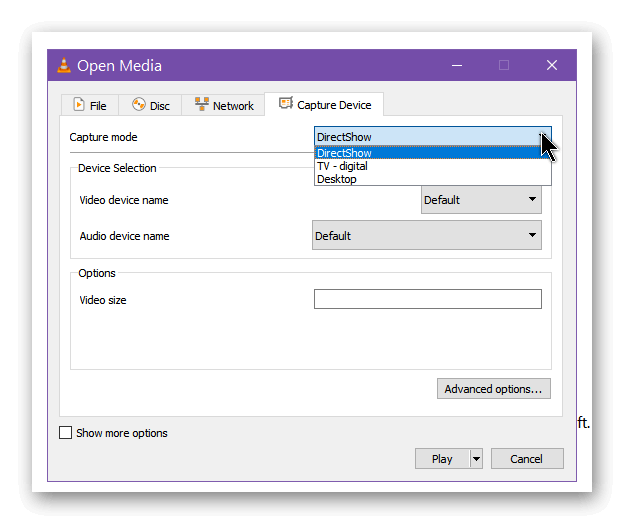Expand the Video device name dropdown
The width and height of the screenshot is (624, 524).
(481, 200)
